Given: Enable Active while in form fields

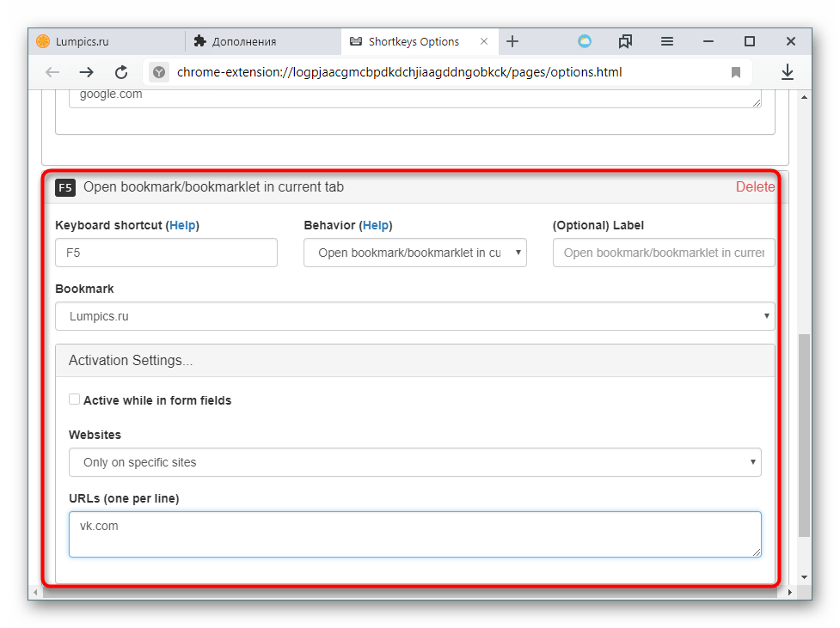Looking at the screenshot, I should tap(75, 399).
